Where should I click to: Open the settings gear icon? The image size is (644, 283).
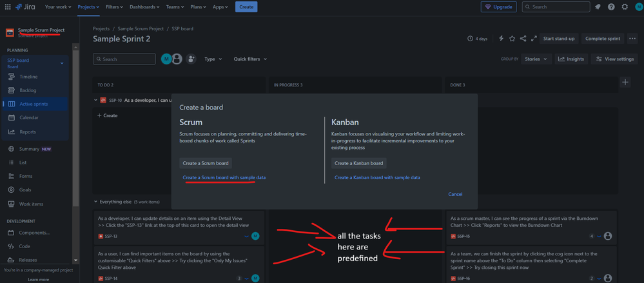click(625, 7)
